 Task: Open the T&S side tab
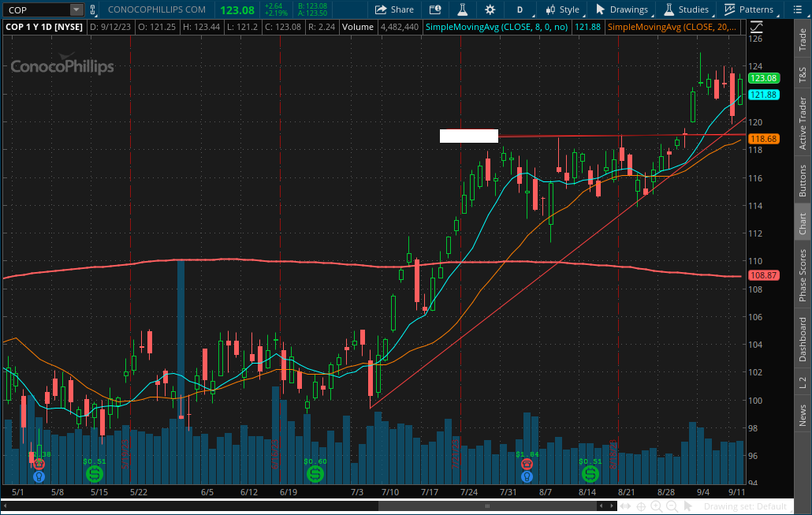[x=803, y=75]
